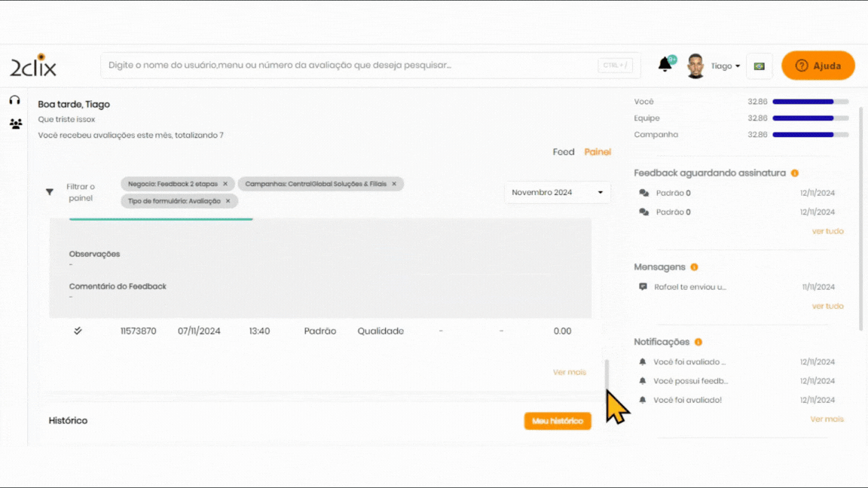Viewport: 868px width, 488px height.
Task: Click the notification bell icon
Action: tap(665, 65)
